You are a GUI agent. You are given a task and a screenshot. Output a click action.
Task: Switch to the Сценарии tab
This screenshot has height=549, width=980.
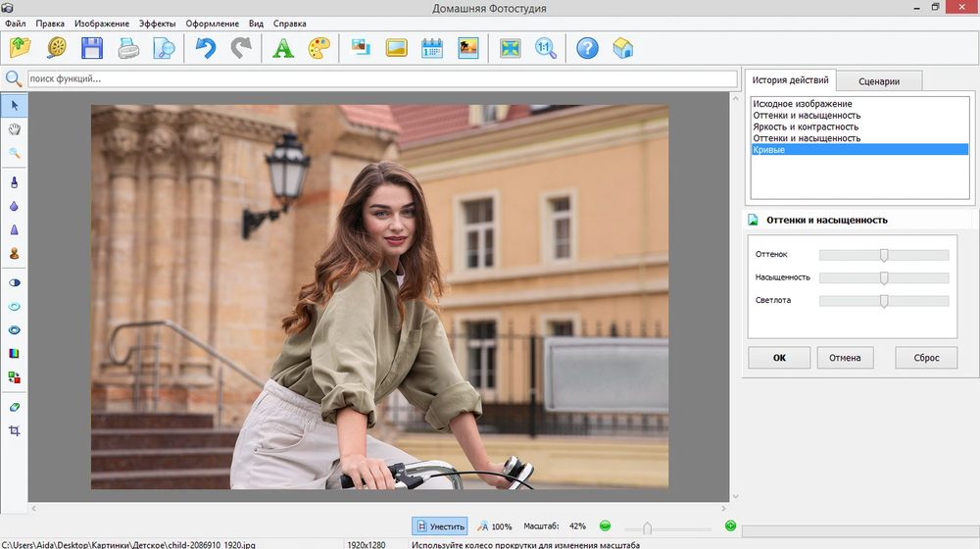pos(879,81)
